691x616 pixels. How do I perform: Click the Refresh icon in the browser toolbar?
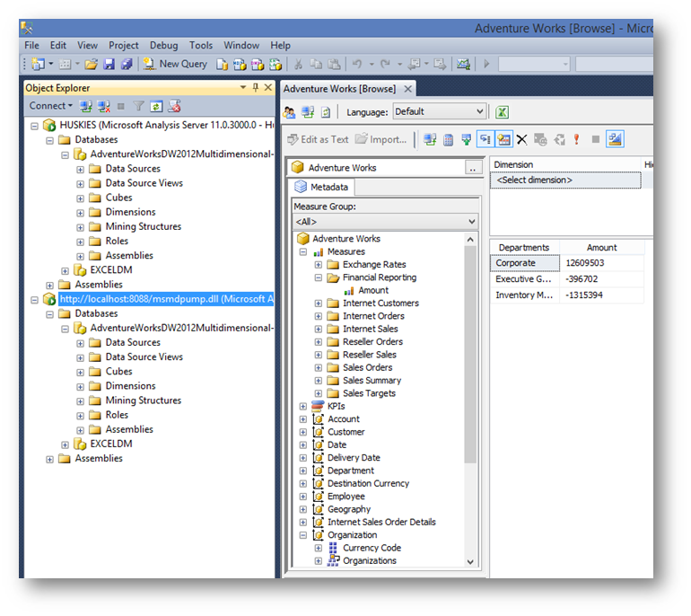pos(326,112)
